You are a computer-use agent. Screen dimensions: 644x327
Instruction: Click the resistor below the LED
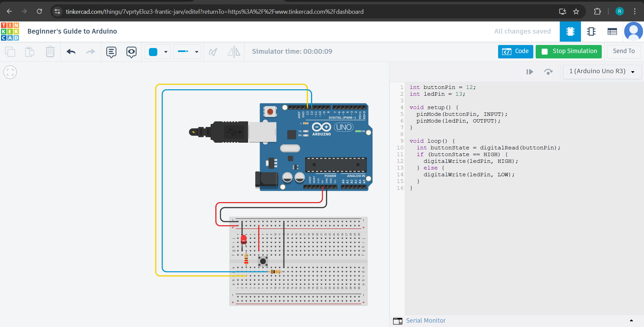(x=246, y=259)
